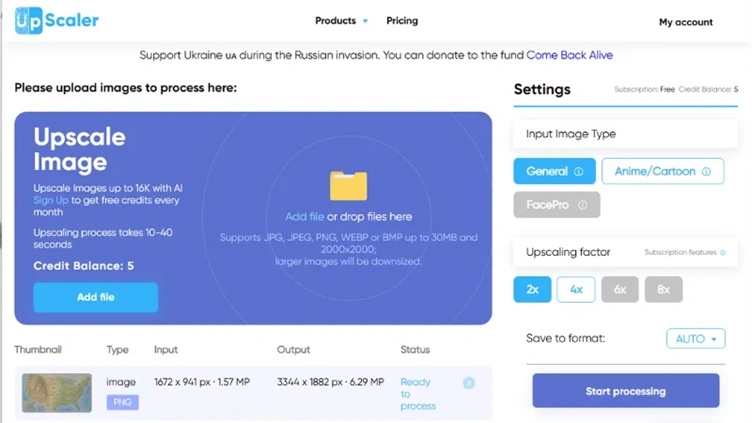Choose 4x upscaling factor

click(576, 289)
